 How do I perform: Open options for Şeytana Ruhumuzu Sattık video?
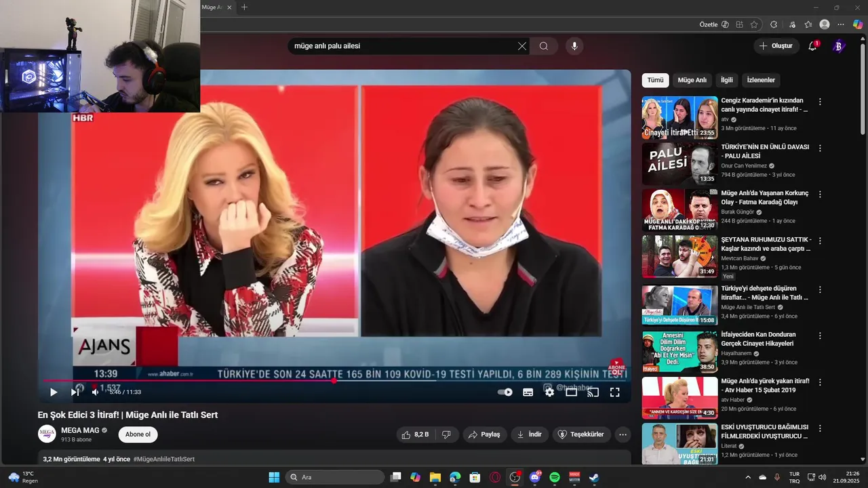point(820,240)
